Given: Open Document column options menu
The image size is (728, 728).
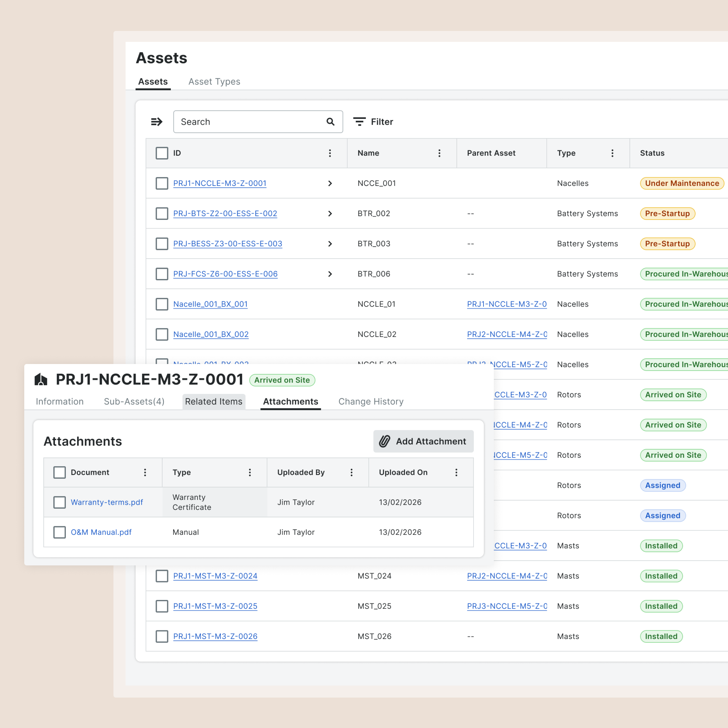Looking at the screenshot, I should click(x=145, y=473).
